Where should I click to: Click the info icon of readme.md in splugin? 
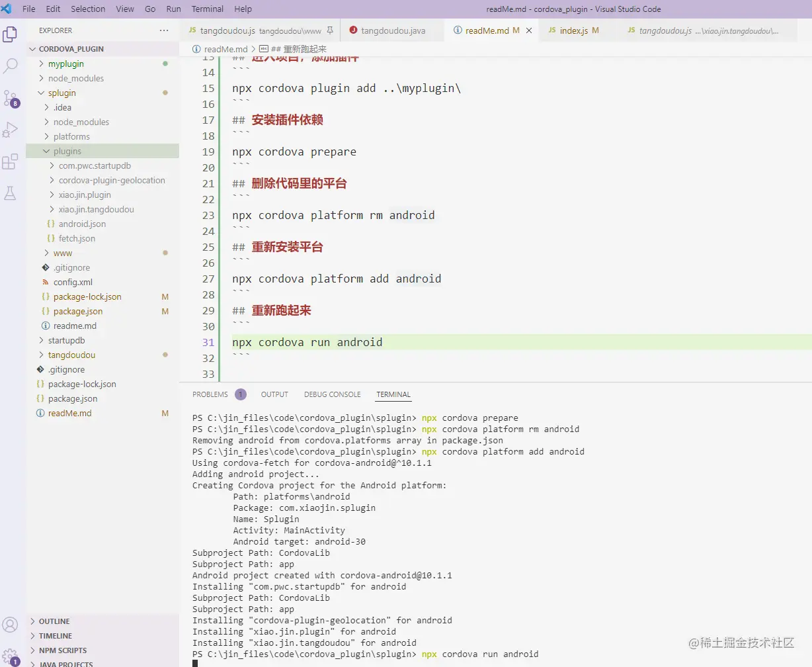(46, 326)
